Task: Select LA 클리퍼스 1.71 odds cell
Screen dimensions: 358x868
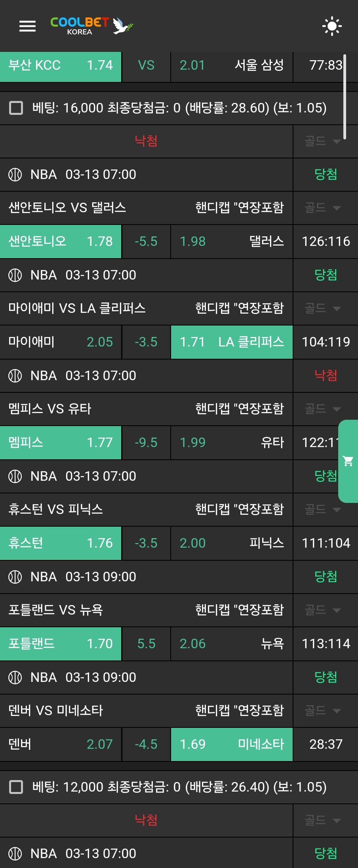Action: pos(232,342)
